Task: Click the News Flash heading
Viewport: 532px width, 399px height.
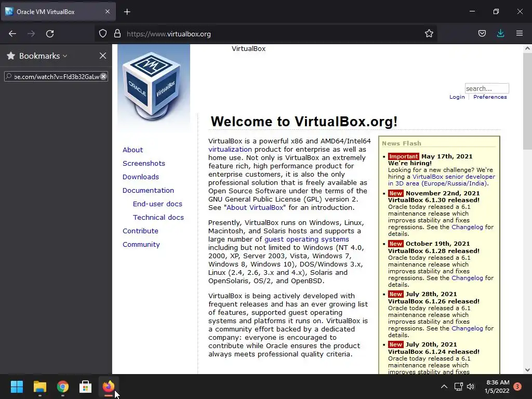Action: 402,143
